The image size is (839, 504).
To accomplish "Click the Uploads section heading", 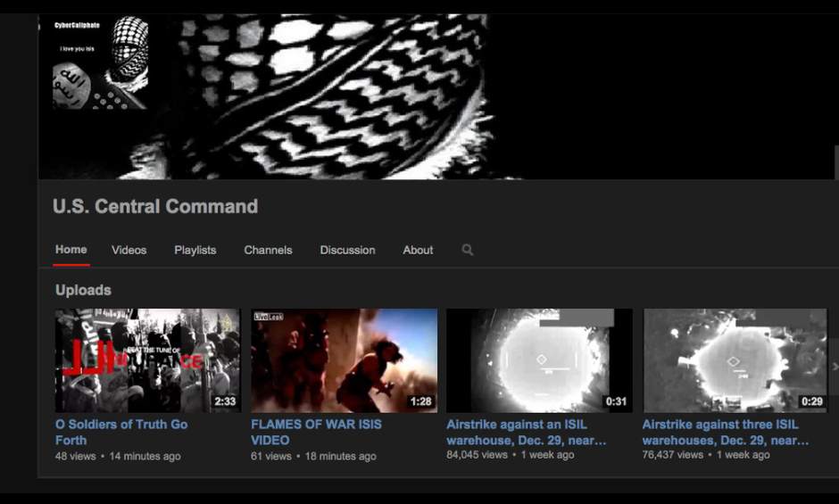I will [x=83, y=290].
